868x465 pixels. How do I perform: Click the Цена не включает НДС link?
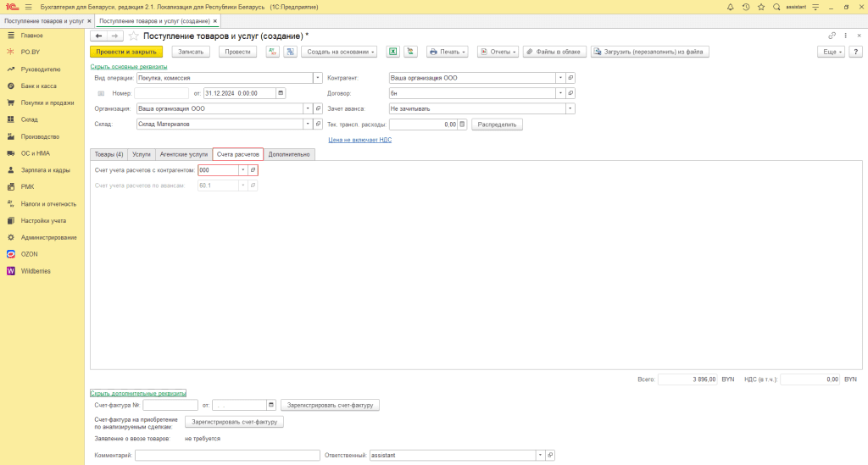click(x=360, y=139)
